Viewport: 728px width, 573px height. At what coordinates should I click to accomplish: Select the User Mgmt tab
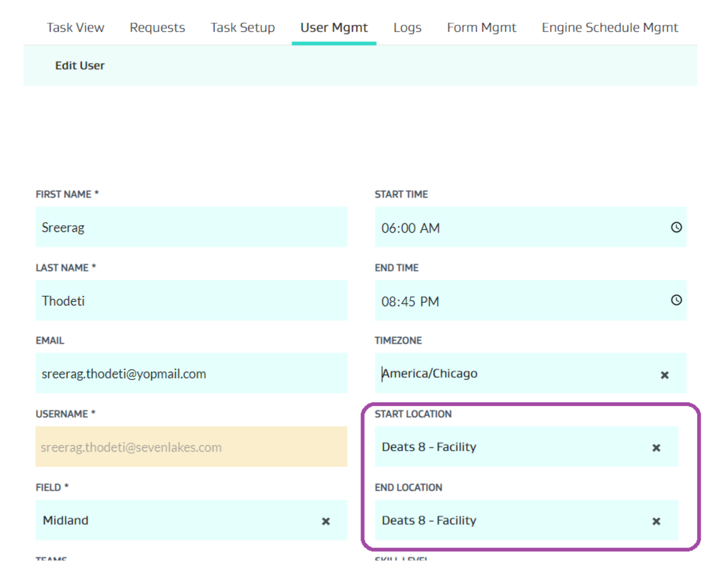tap(334, 28)
